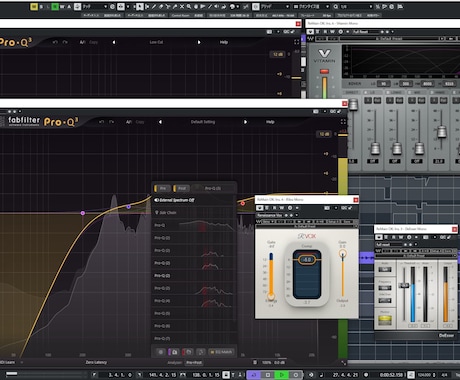Click the purple spectrum freeze icon
The width and height of the screenshot is (460, 380).
pyautogui.click(x=174, y=352)
